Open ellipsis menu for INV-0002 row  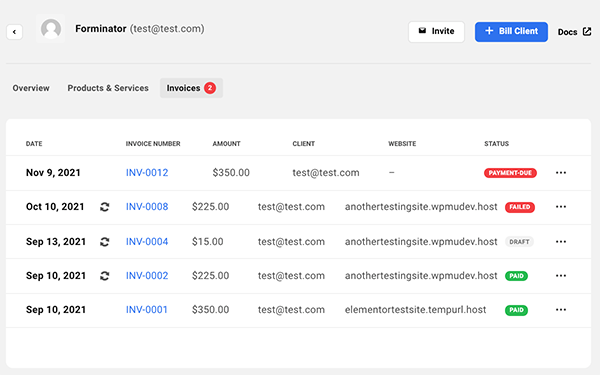click(x=561, y=276)
